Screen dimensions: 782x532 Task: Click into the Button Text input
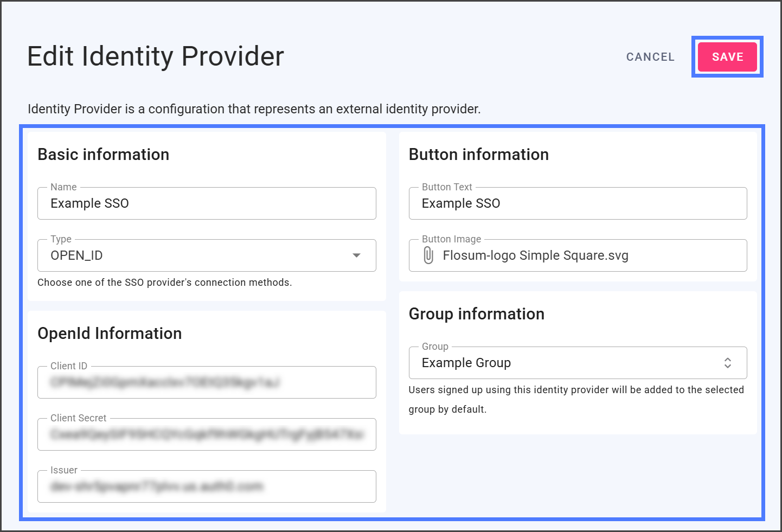[x=578, y=203]
